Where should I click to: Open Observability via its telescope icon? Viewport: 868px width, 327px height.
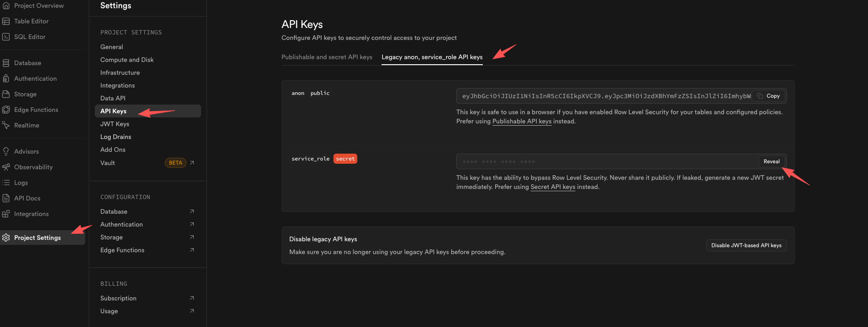tap(6, 167)
